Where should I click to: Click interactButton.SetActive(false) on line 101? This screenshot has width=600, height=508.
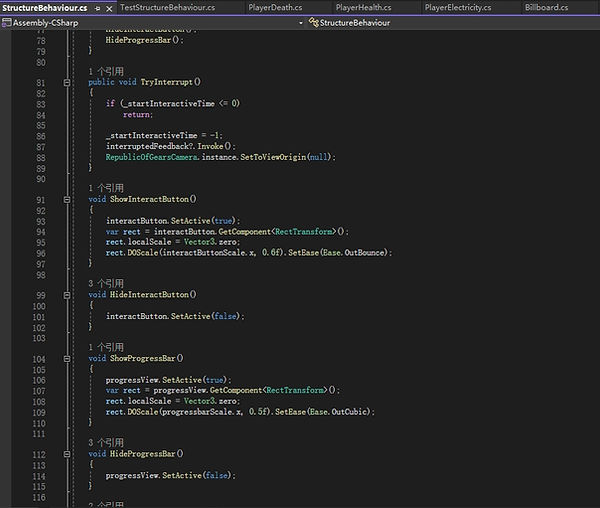(173, 316)
